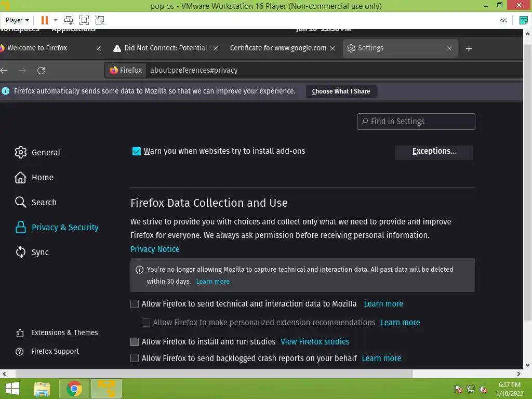This screenshot has width=532, height=399.
Task: Open muted volume icon in system tray
Action: click(x=483, y=389)
